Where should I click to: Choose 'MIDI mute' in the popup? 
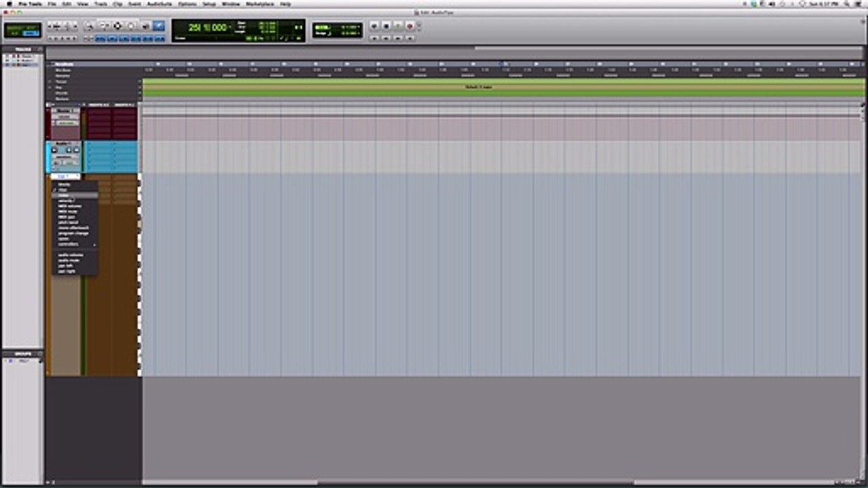click(x=75, y=211)
